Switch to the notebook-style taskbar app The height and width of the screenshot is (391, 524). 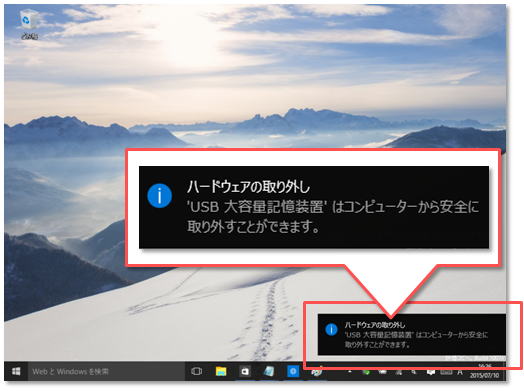coord(269,371)
